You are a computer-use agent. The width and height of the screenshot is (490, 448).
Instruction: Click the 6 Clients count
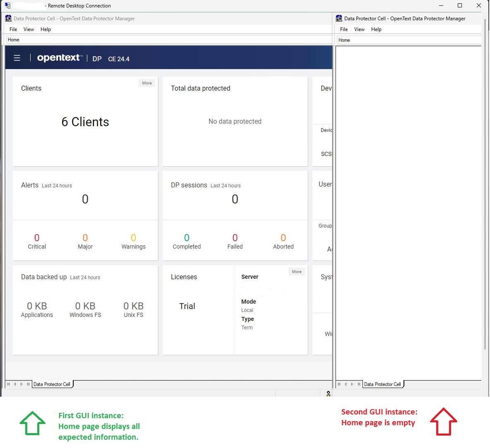[85, 122]
